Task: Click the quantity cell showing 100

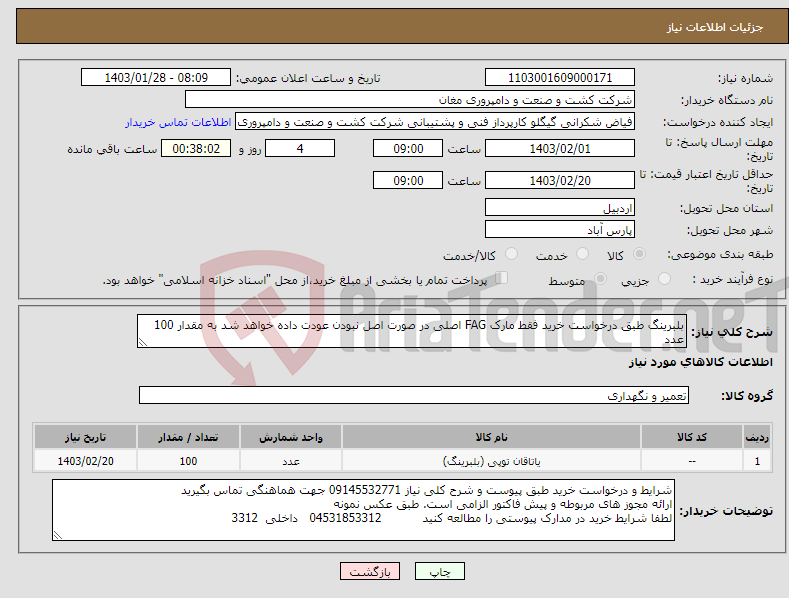Action: pos(188,461)
